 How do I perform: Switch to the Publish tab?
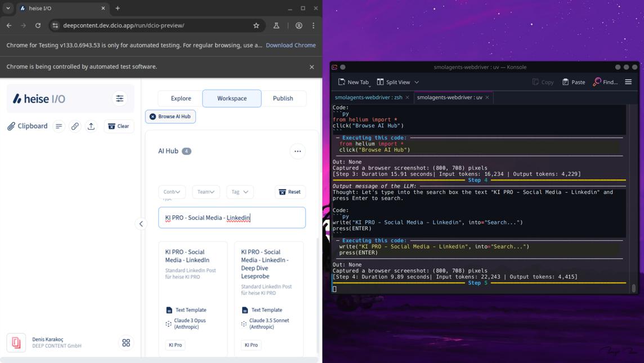(283, 99)
